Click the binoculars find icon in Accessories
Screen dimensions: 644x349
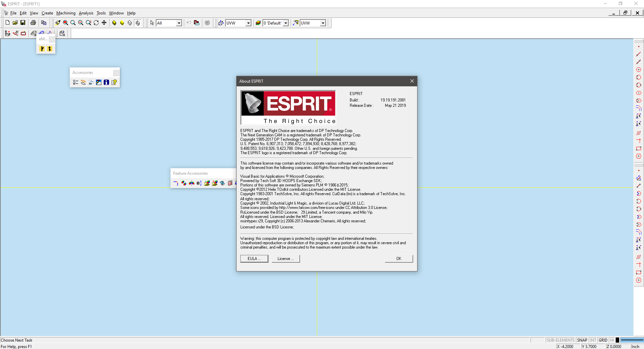click(91, 82)
